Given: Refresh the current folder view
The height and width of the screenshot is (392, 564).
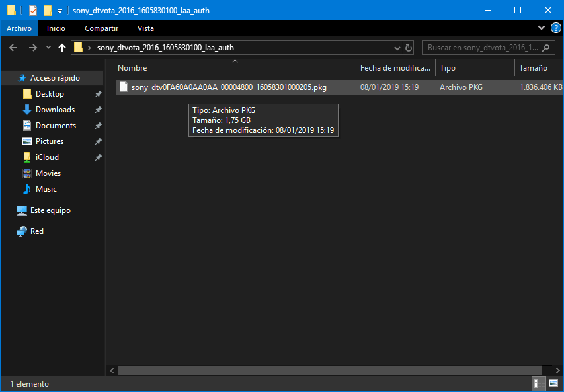Looking at the screenshot, I should [409, 48].
